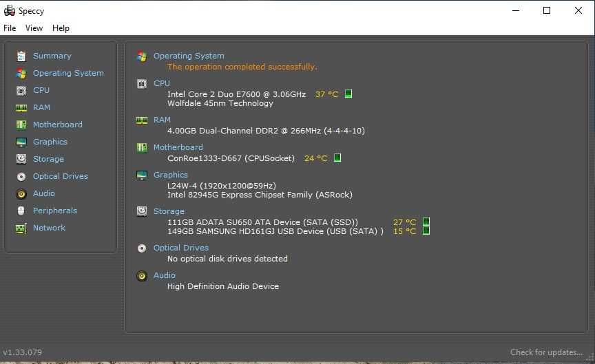The image size is (595, 364).
Task: Click the Graphics monitor icon in summary panel
Action: point(142,175)
